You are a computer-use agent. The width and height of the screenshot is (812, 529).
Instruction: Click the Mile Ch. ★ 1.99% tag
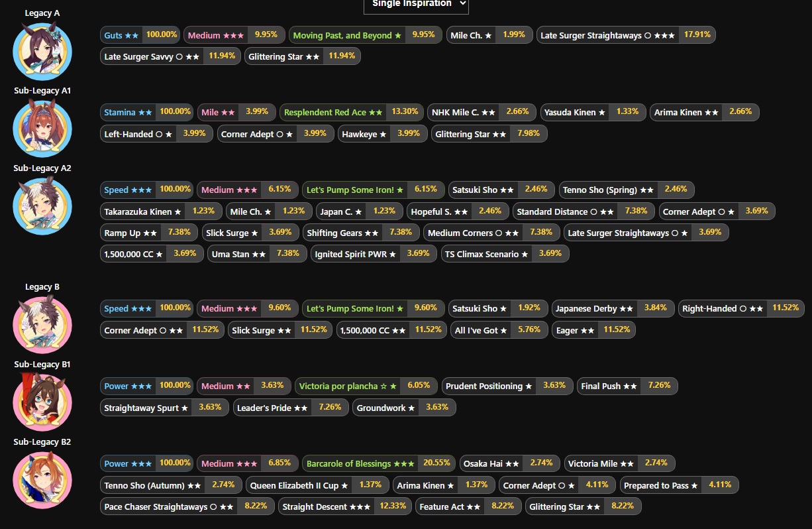(489, 35)
